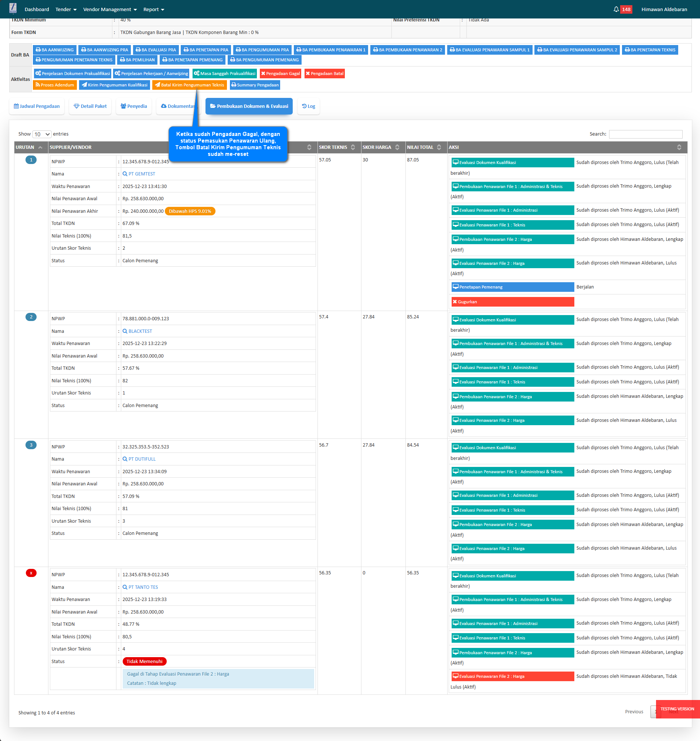The height and width of the screenshot is (741, 700).
Task: Click magnifier icon beside BLACKTEST
Action: tap(125, 331)
